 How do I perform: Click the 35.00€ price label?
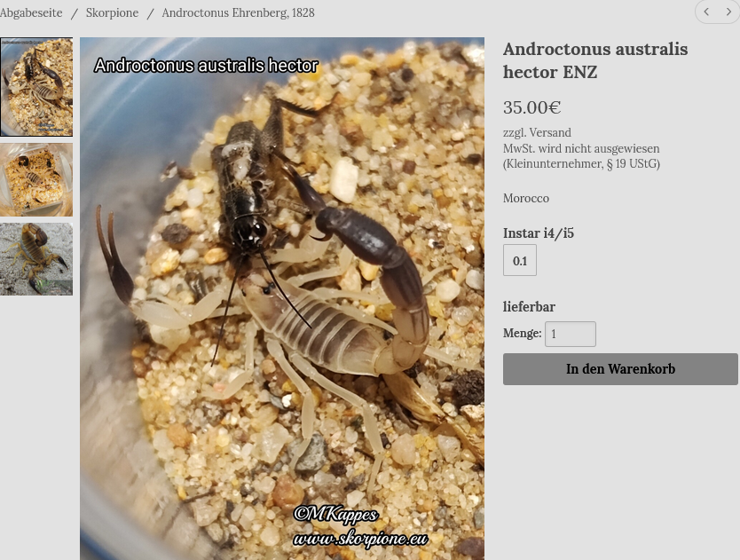[x=531, y=107]
